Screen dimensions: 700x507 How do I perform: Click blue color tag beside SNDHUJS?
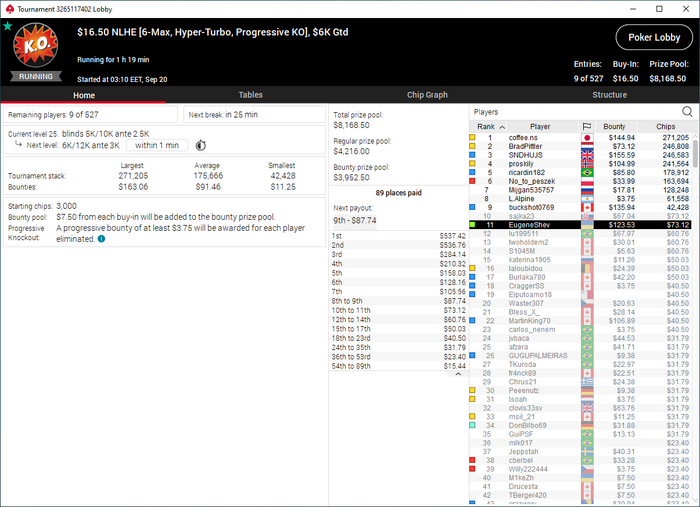pyautogui.click(x=472, y=155)
